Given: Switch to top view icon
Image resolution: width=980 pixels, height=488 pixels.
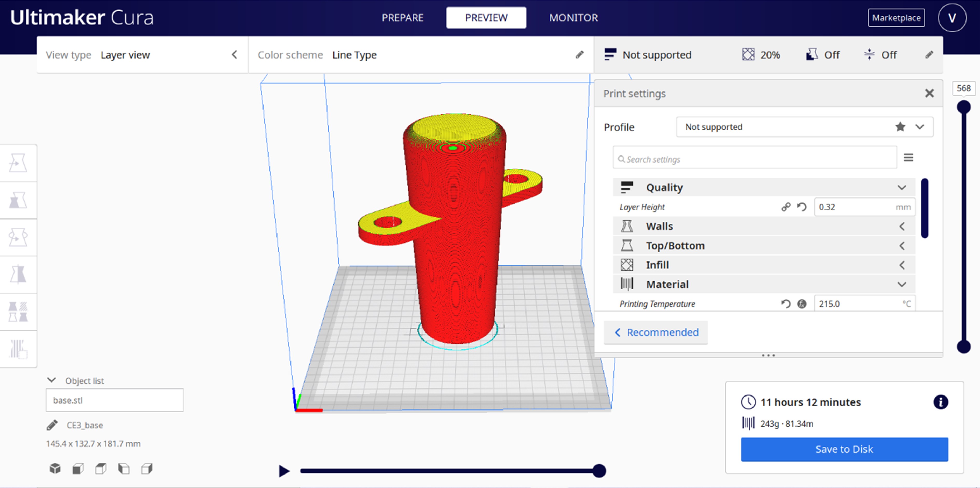Looking at the screenshot, I should pos(101,469).
